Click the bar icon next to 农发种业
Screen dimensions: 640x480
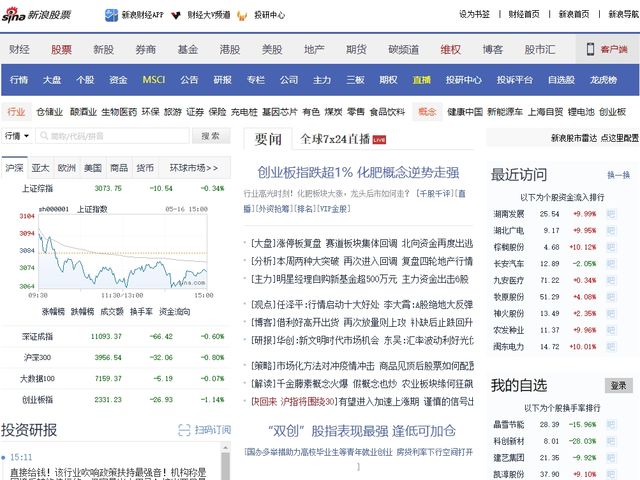(611, 330)
